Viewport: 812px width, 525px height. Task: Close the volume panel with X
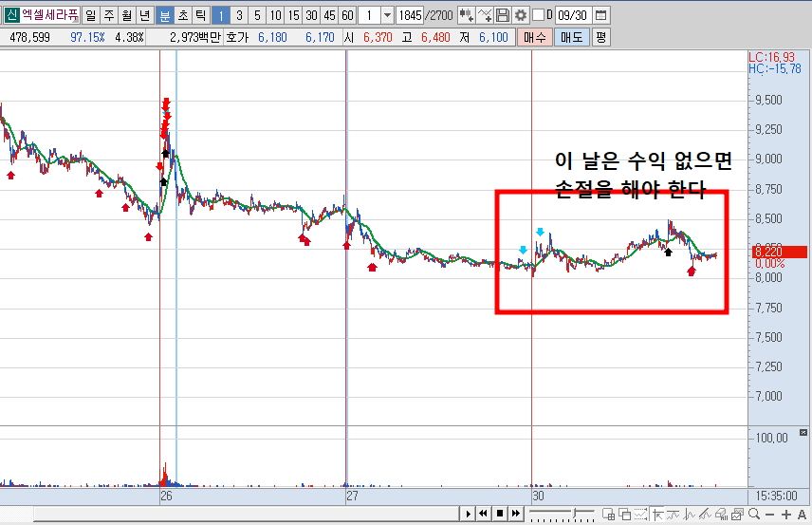(803, 432)
